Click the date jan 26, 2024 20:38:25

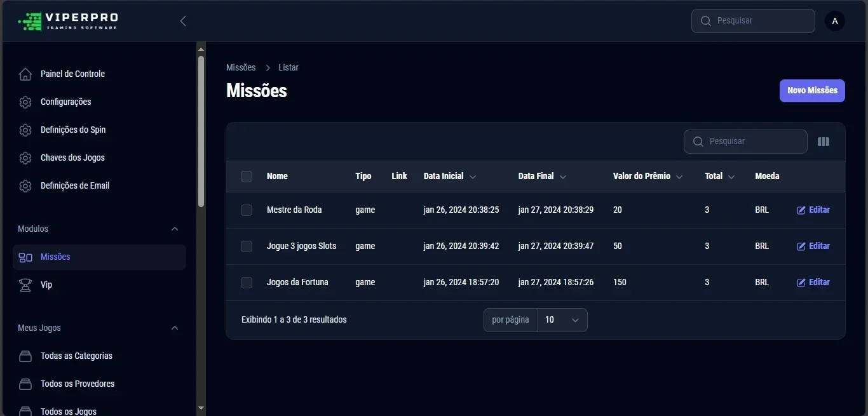[461, 210]
